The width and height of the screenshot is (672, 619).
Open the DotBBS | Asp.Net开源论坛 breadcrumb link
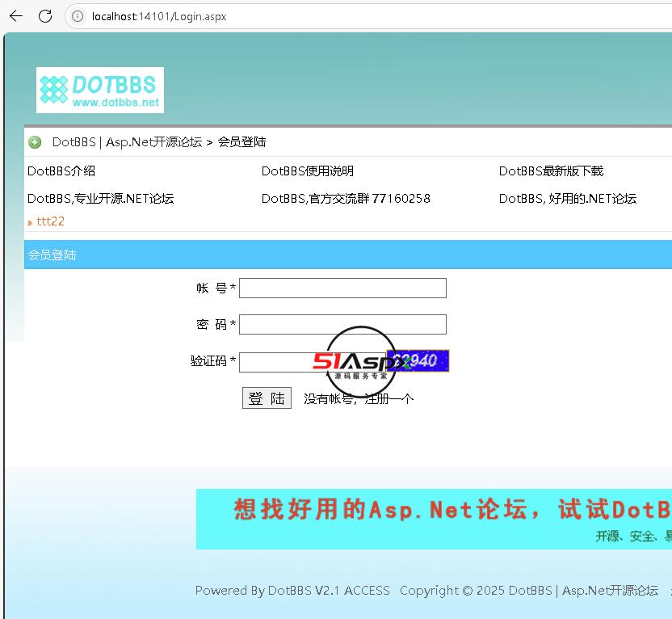tap(127, 142)
